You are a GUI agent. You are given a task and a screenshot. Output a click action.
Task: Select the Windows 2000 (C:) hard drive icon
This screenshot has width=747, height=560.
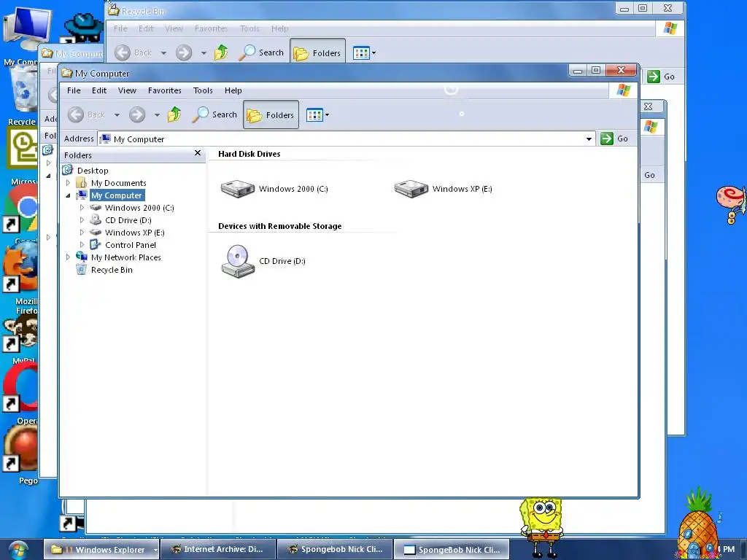point(238,189)
